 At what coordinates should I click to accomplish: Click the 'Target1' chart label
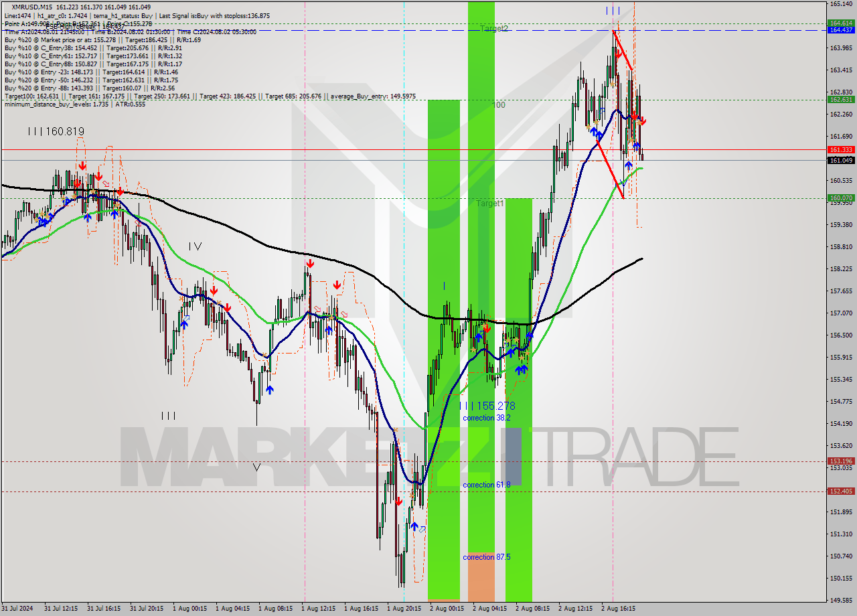pyautogui.click(x=490, y=203)
